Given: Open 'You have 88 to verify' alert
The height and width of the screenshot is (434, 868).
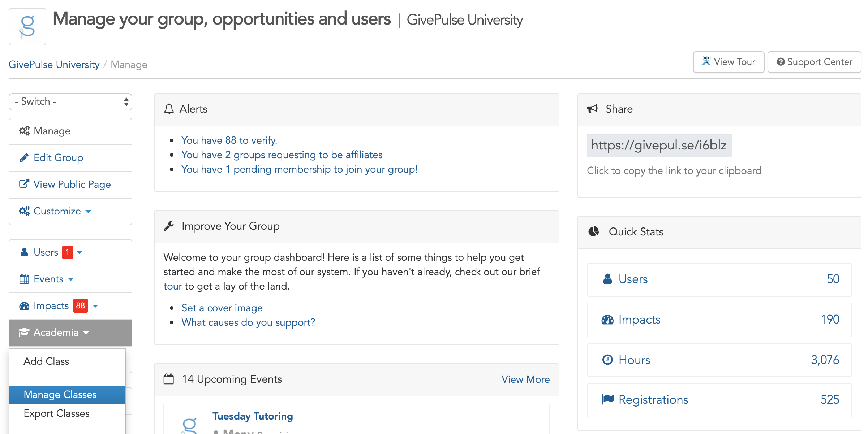Looking at the screenshot, I should pos(229,140).
